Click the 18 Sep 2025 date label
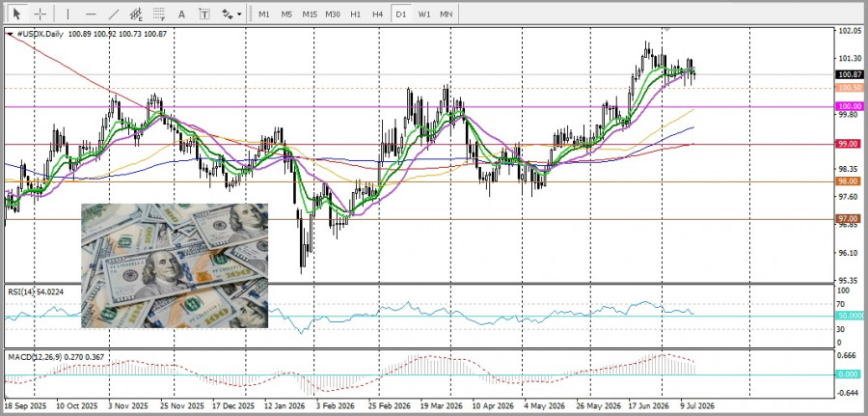Image resolution: width=868 pixels, height=416 pixels. (23, 405)
